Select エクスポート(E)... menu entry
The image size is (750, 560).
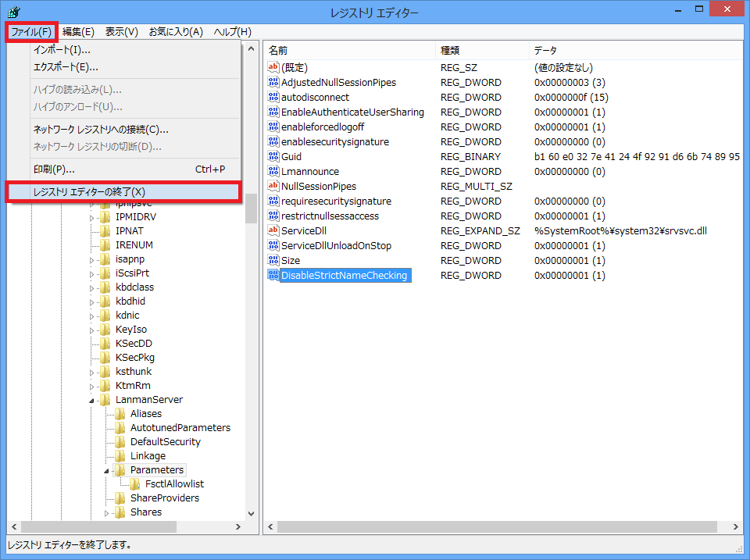point(60,67)
